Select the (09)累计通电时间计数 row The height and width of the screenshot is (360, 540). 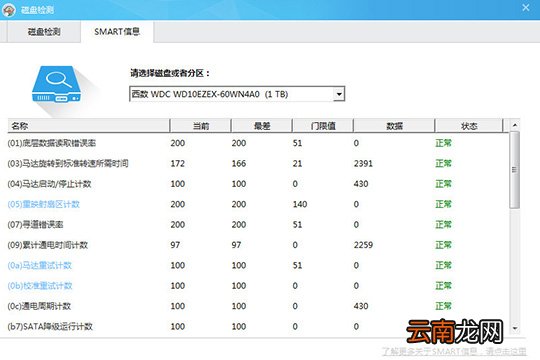(258, 245)
